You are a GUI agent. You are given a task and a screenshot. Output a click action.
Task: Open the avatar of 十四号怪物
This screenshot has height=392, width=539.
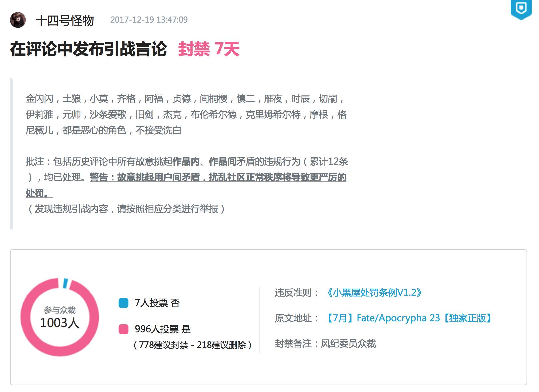click(x=18, y=20)
